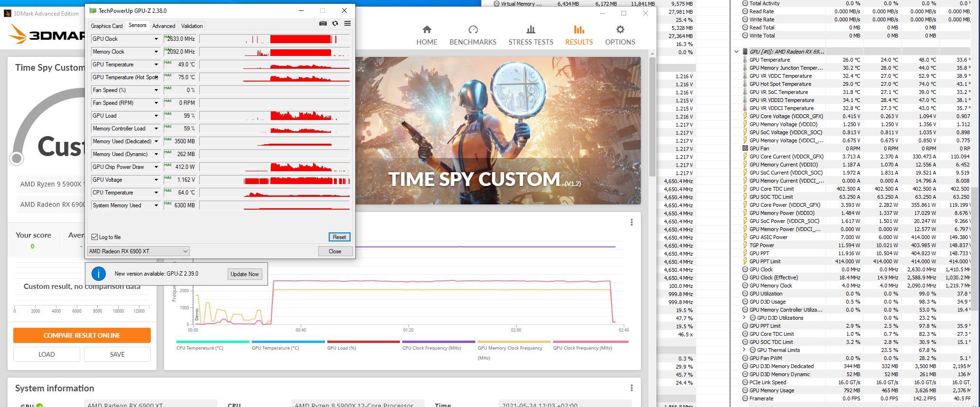Image resolution: width=980 pixels, height=407 pixels.
Task: Click lightning icon beside TGP Power row
Action: 745,245
